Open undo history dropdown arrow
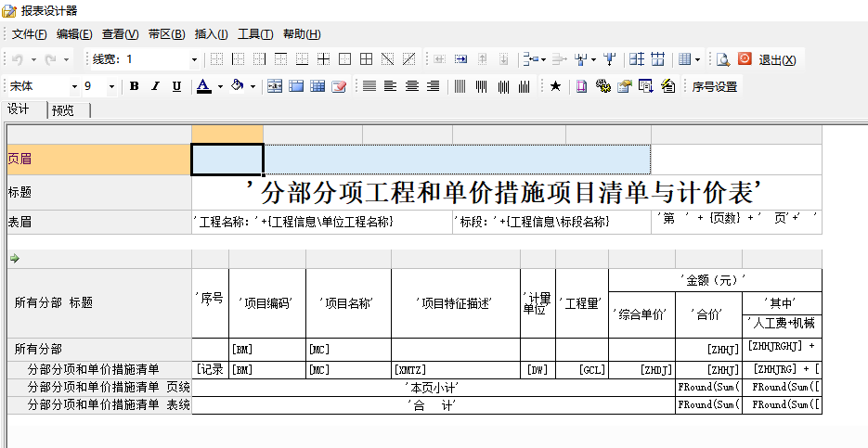Viewport: 868px width, 448px height. point(33,59)
